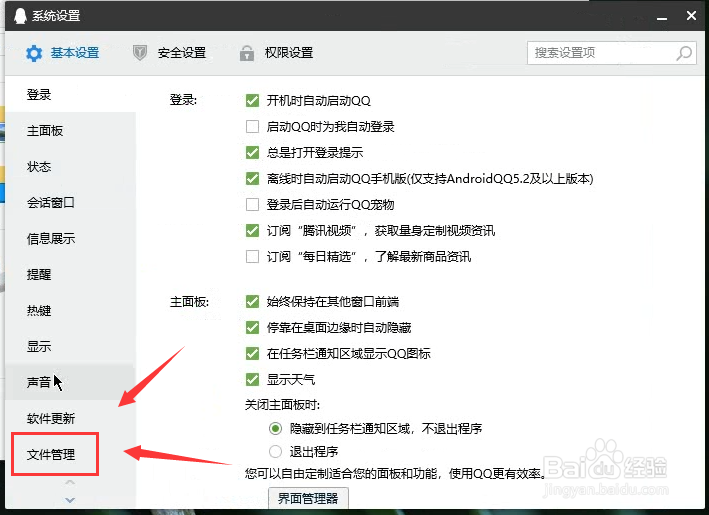Uncheck 显示天气 checkbox
The image size is (709, 515).
[x=252, y=379]
